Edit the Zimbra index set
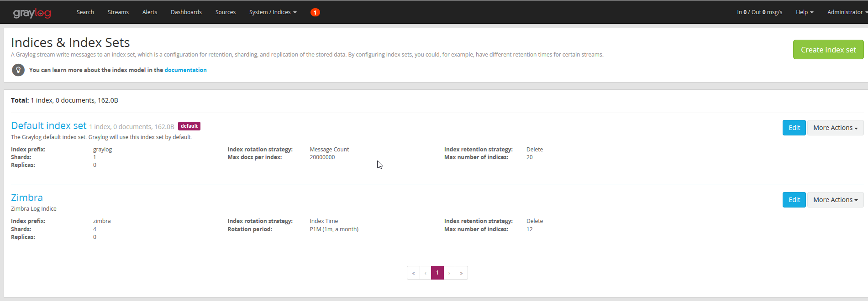Image resolution: width=868 pixels, height=301 pixels. 794,200
